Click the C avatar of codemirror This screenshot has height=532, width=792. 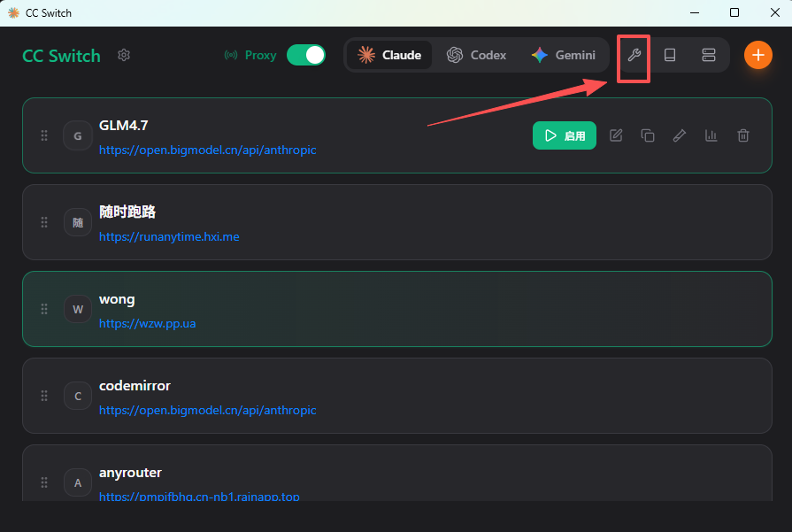point(78,396)
